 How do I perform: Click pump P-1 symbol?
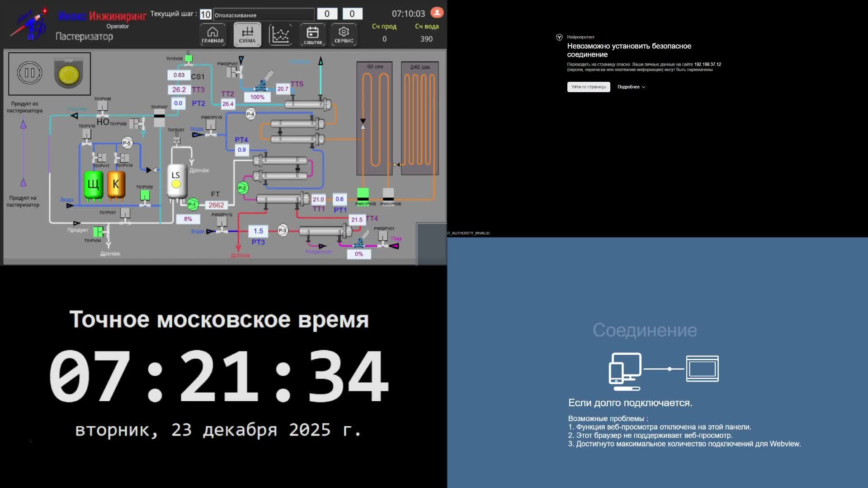tap(193, 204)
